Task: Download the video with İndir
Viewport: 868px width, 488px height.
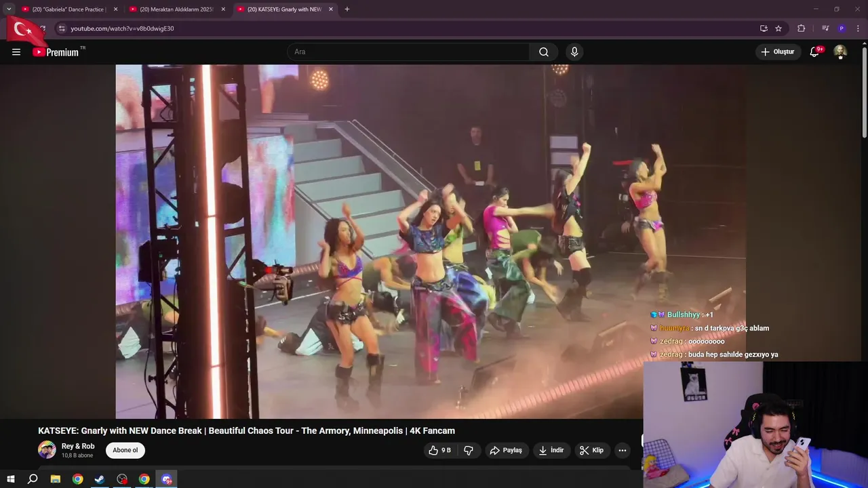Action: pyautogui.click(x=551, y=450)
